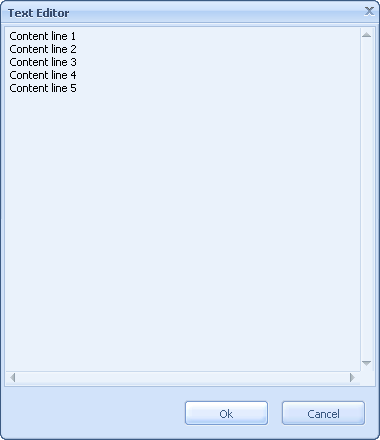Place cursor at digit "1" ending first line

click(73, 36)
